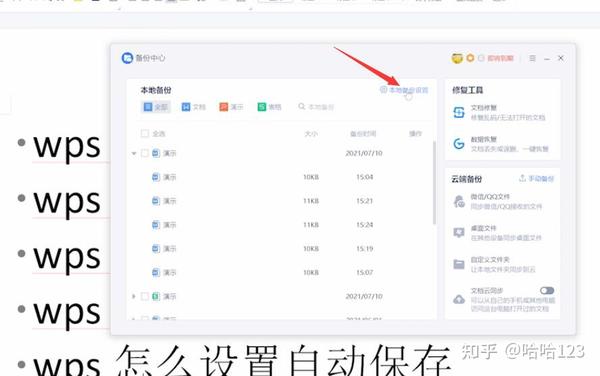
Task: Click the file icon of the 15:04 backup
Action: (156, 177)
